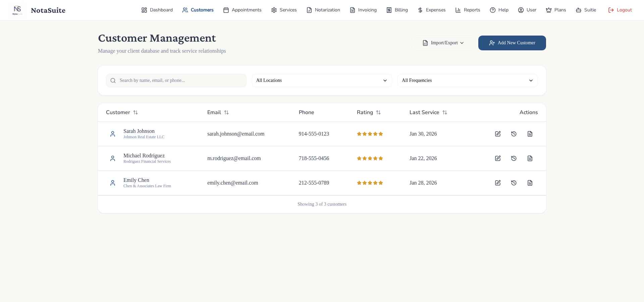Image resolution: width=644 pixels, height=302 pixels.
Task: Open the All Frequencies dropdown
Action: [467, 81]
